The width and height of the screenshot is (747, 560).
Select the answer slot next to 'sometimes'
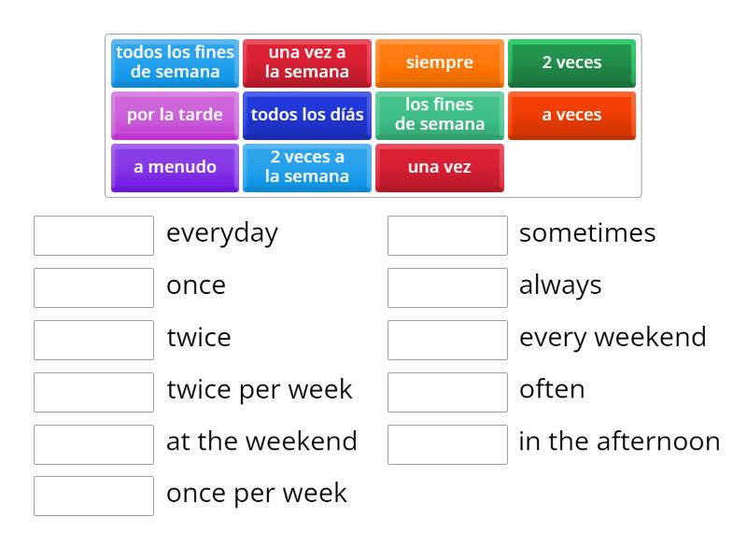(x=447, y=235)
